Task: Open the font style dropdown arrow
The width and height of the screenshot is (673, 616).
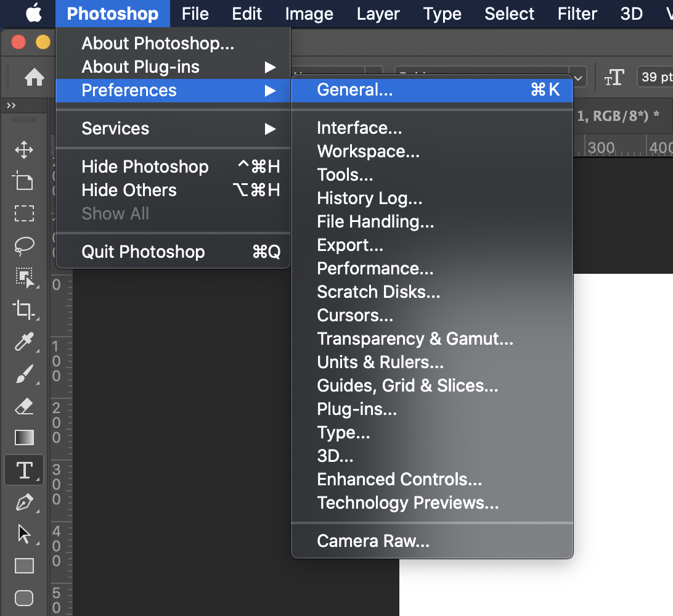Action: 578,78
